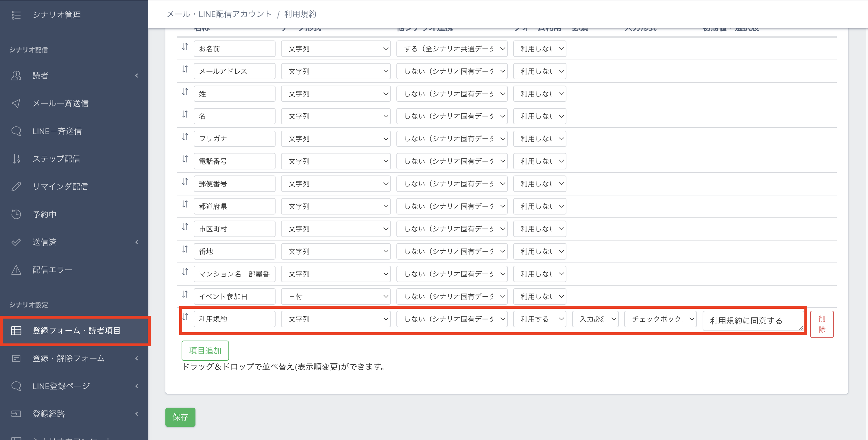Click the drag-sort arrows on お名前 row
Screen dimensions: 868x440
[185, 47]
